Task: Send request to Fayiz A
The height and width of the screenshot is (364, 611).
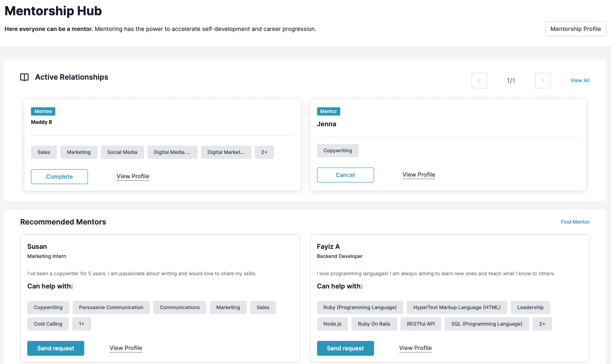Action: [345, 348]
